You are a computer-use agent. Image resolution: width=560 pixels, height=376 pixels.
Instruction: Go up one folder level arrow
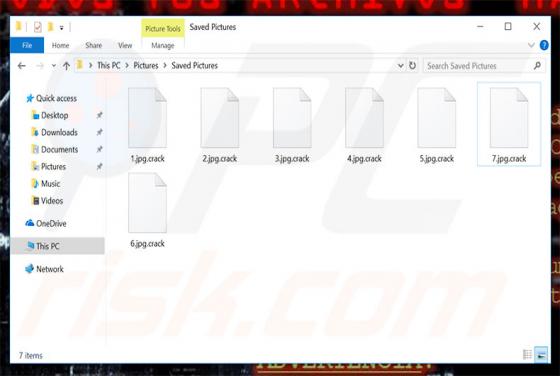point(66,66)
